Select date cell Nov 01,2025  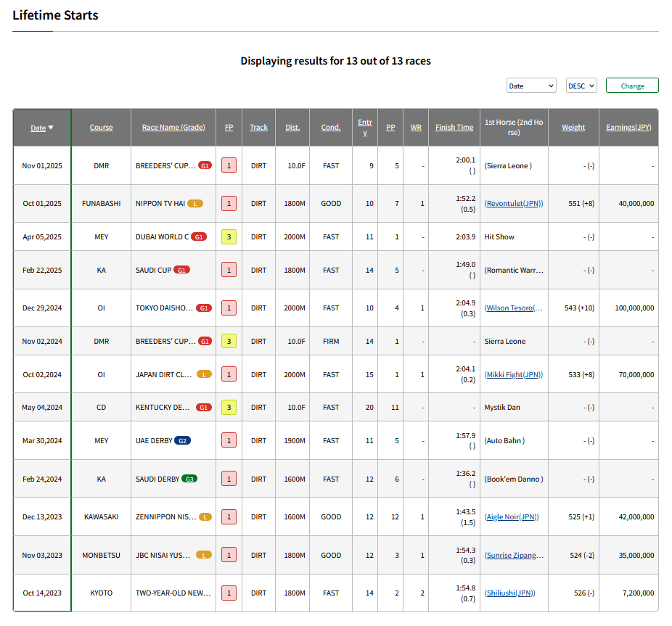click(x=42, y=166)
